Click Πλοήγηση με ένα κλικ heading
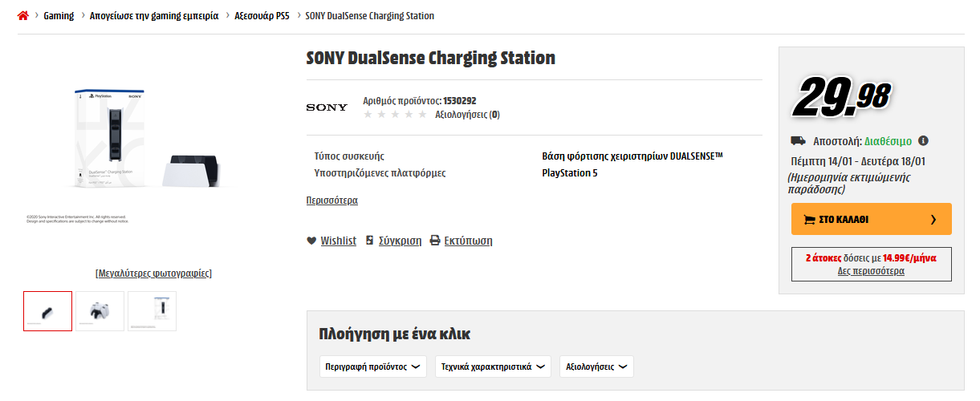The height and width of the screenshot is (401, 980). coord(394,334)
